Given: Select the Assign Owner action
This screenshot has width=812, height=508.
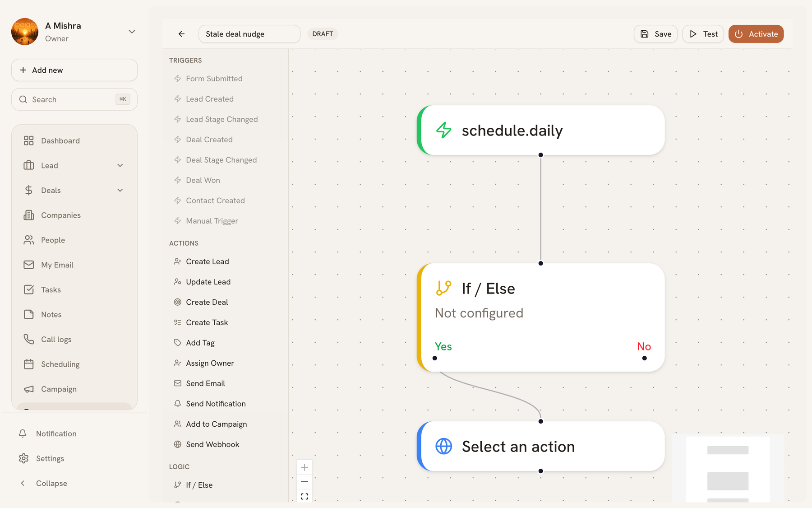Looking at the screenshot, I should click(226, 363).
